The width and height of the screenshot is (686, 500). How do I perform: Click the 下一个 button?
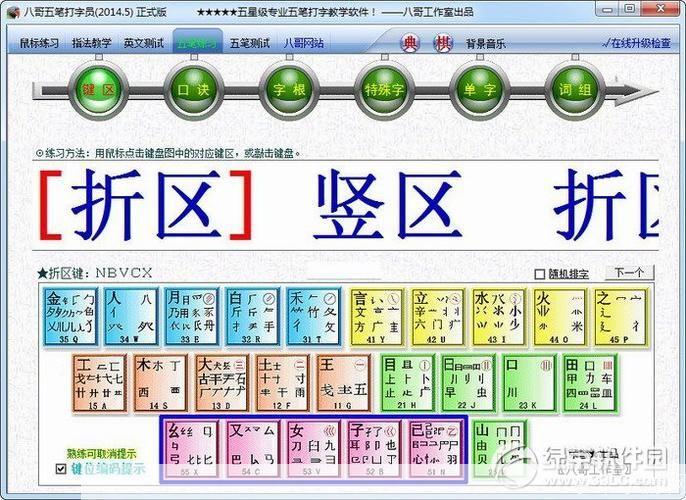(x=630, y=273)
